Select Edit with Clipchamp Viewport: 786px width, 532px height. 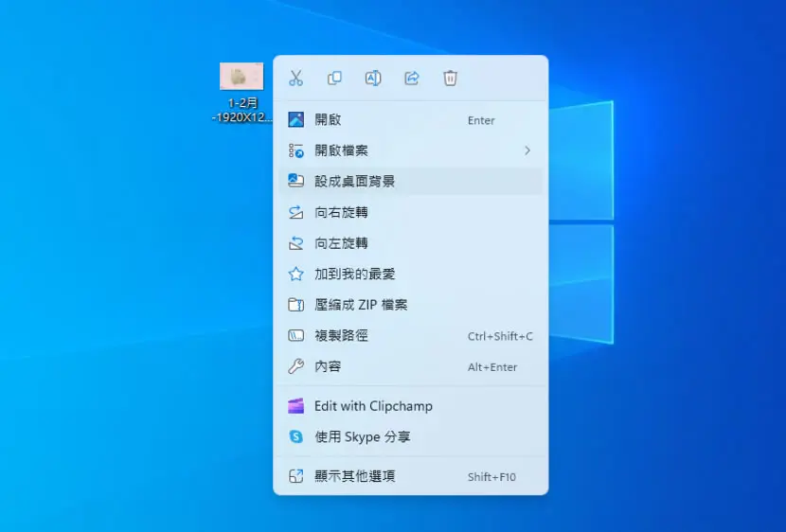(411, 406)
